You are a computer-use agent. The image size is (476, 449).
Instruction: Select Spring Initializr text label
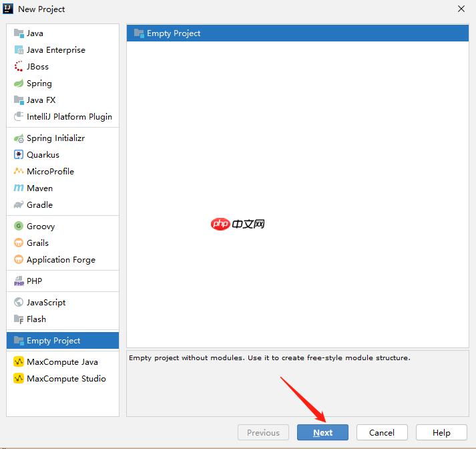56,138
